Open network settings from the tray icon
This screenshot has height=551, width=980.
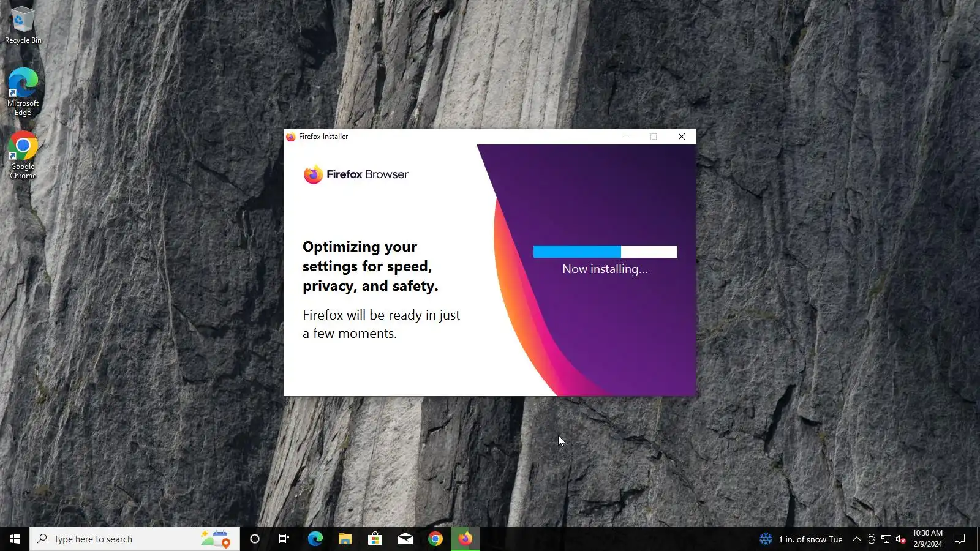pyautogui.click(x=886, y=539)
